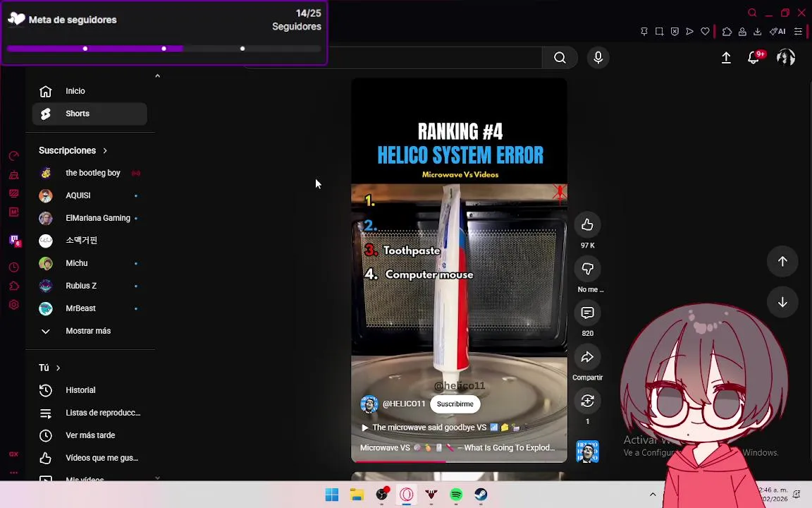The height and width of the screenshot is (508, 812).
Task: Open browser sidebar settings gear
Action: click(14, 305)
